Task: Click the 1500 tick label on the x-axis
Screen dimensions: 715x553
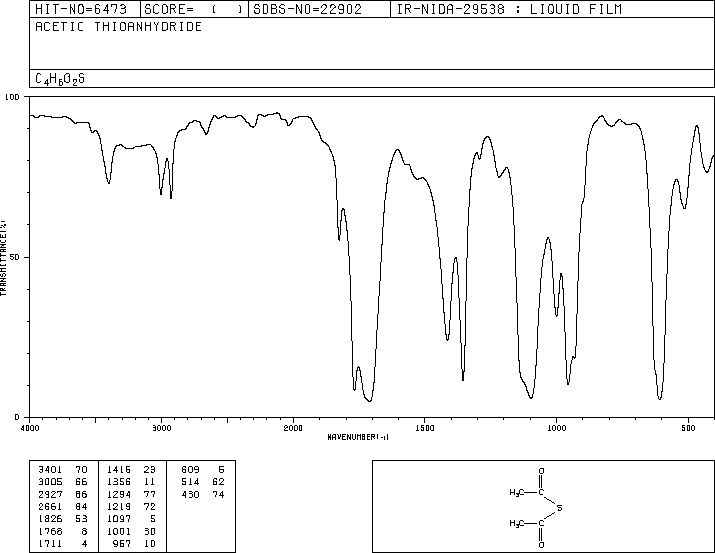Action: click(x=424, y=427)
